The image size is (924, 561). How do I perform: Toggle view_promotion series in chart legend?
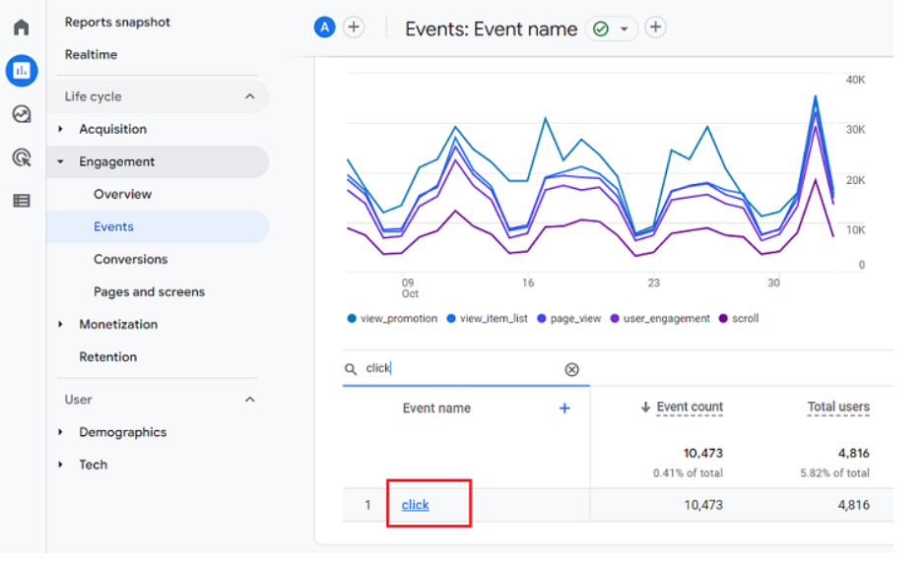coord(392,319)
